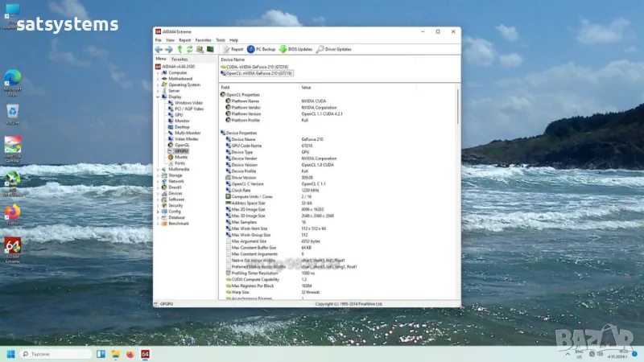This screenshot has height=362, width=644.
Task: Switch to the Favorites tab
Action: [180, 59]
